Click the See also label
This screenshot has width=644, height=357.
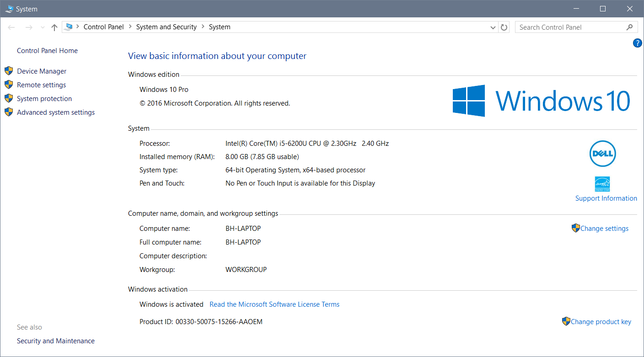(29, 327)
